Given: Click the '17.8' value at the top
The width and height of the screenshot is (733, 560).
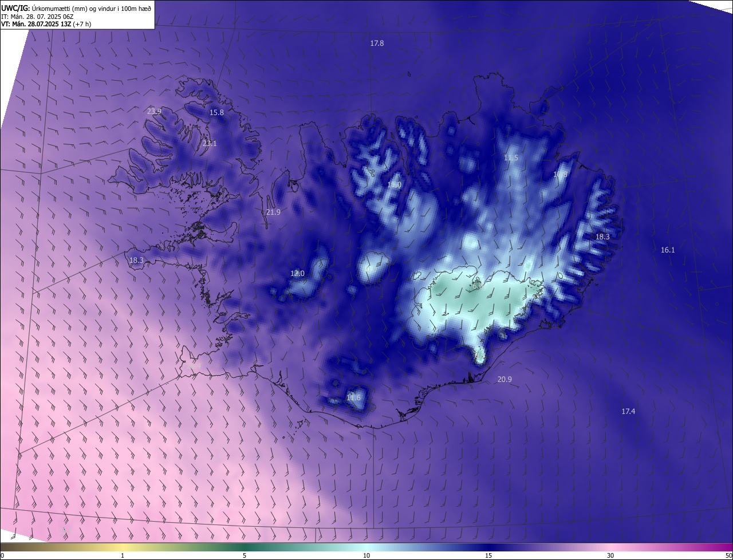Looking at the screenshot, I should click(x=377, y=44).
